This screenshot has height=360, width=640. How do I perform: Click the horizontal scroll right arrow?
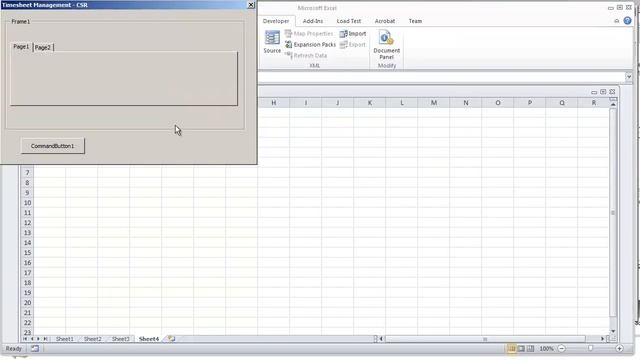tap(602, 339)
